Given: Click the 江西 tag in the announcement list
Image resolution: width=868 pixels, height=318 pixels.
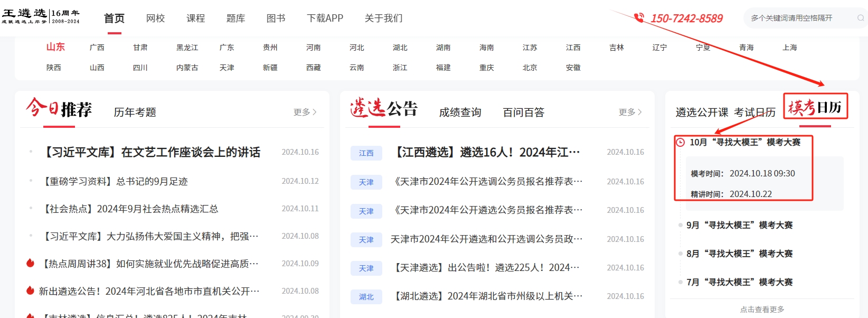Looking at the screenshot, I should (x=366, y=153).
